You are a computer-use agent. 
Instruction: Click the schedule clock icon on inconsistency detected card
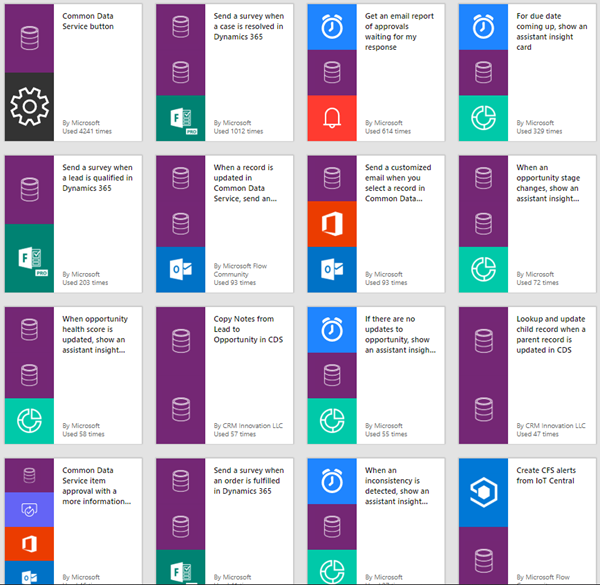pyautogui.click(x=332, y=481)
